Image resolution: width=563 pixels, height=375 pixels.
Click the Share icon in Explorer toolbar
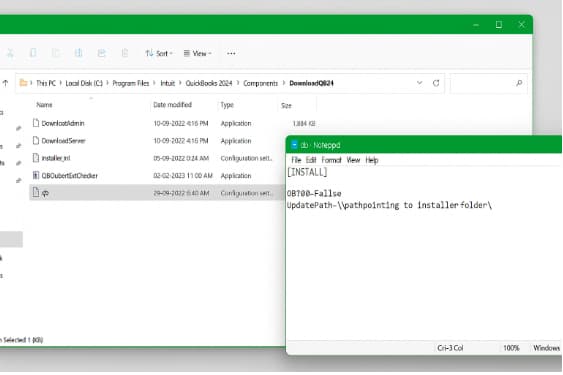pos(102,53)
